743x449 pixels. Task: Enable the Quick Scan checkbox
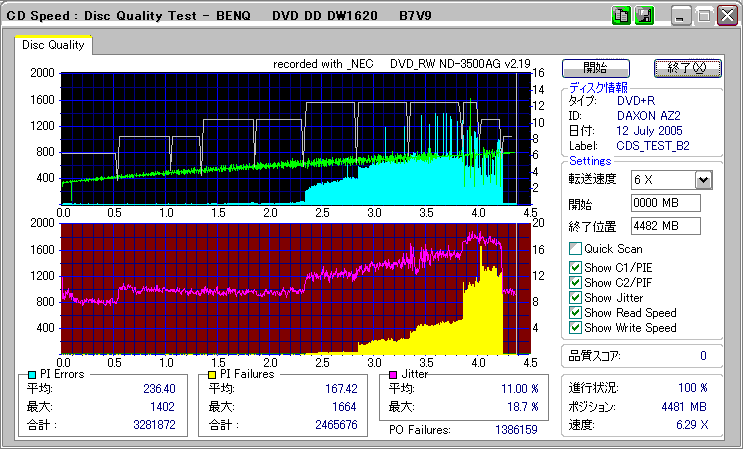[x=575, y=248]
